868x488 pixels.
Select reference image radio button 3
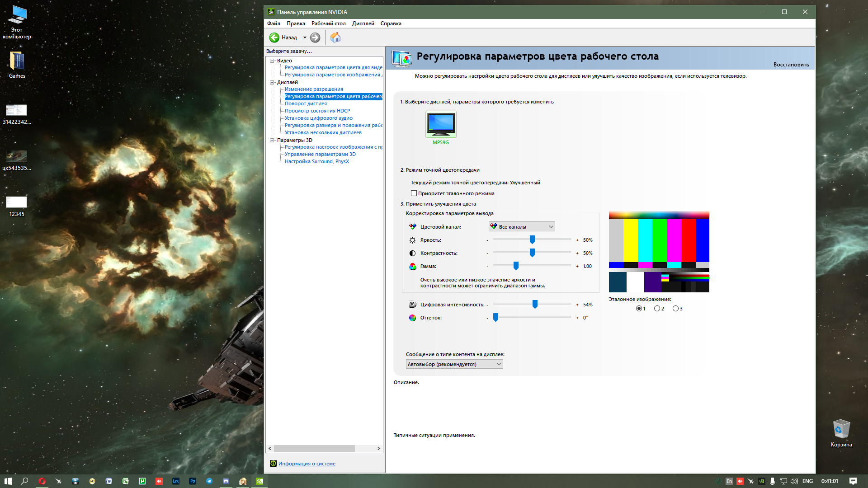(675, 309)
